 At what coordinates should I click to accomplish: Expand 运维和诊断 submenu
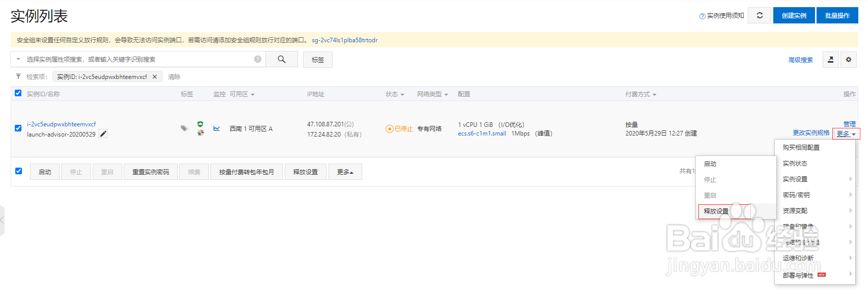click(x=815, y=258)
